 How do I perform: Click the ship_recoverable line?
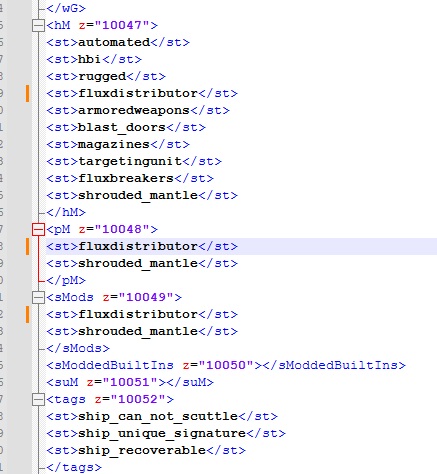(146, 450)
